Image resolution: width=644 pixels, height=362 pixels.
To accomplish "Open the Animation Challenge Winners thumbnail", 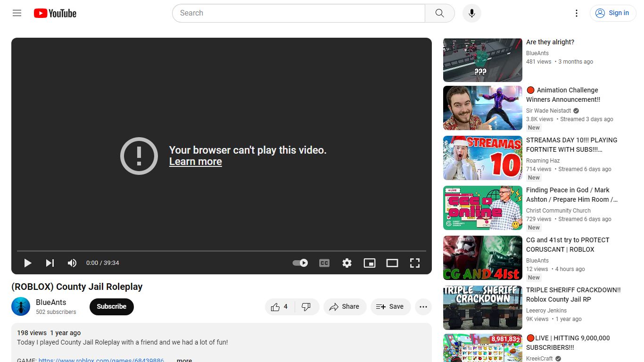I will point(483,108).
